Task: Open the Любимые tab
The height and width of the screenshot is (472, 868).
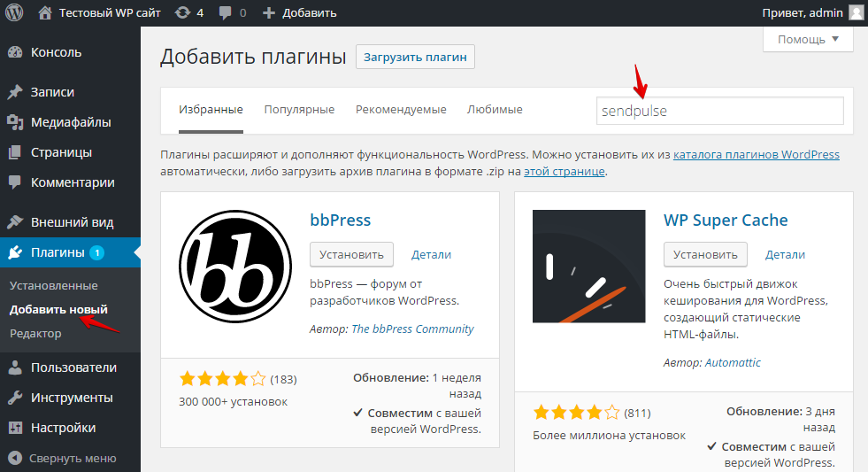Action: point(495,110)
